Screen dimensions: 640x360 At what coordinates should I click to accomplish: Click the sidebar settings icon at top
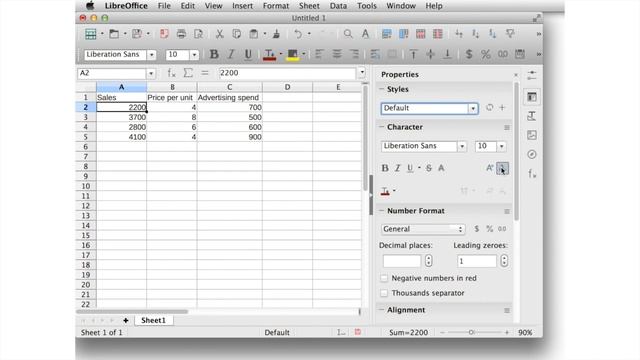point(531,75)
